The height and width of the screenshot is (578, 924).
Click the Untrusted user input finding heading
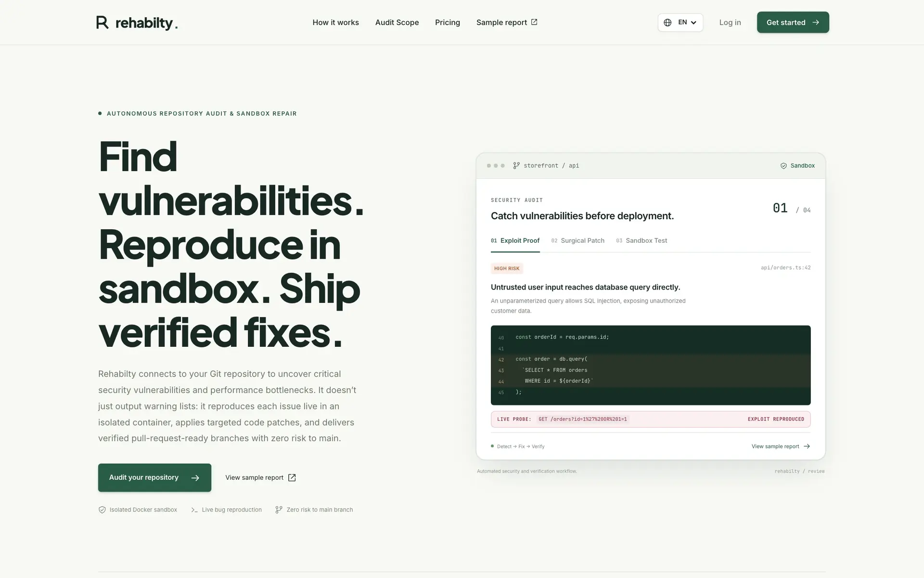(585, 288)
